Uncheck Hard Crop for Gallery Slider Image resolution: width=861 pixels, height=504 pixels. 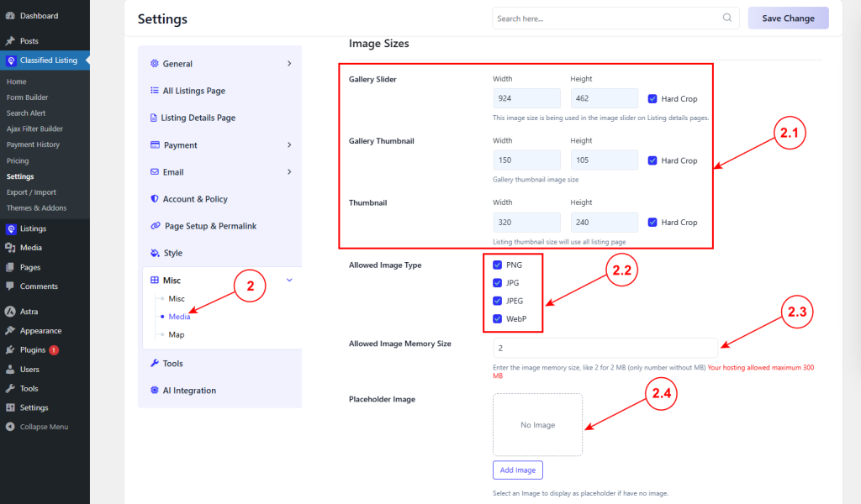[x=652, y=99]
